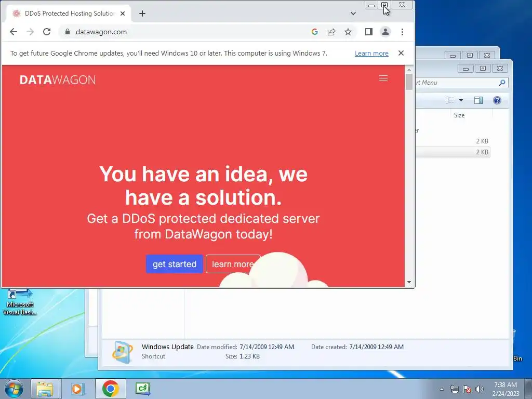The image size is (532, 399).
Task: Open the Chrome profile menu
Action: pos(385,32)
